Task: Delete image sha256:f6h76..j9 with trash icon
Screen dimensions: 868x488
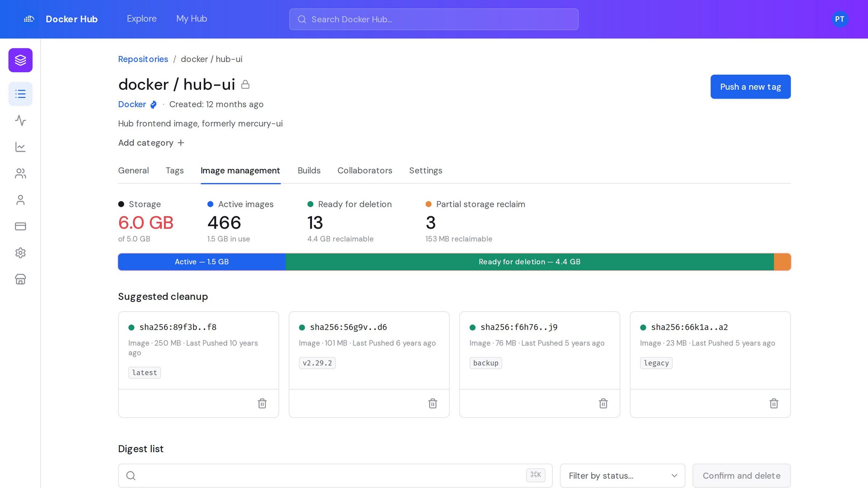Action: click(x=603, y=403)
